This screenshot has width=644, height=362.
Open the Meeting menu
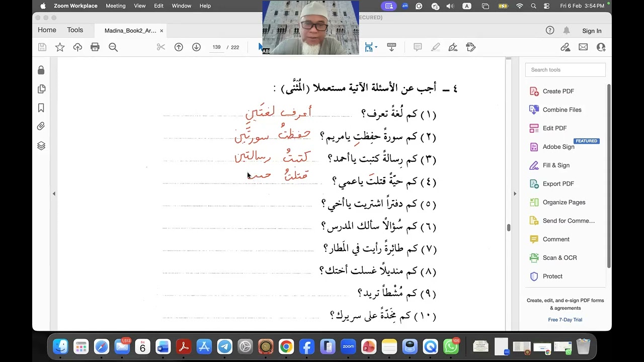pos(116,6)
